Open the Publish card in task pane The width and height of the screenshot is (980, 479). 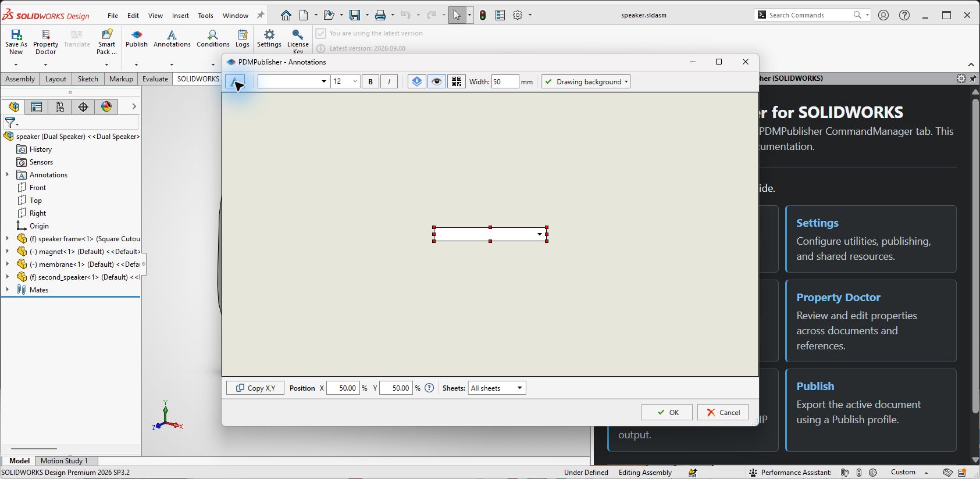coord(871,410)
